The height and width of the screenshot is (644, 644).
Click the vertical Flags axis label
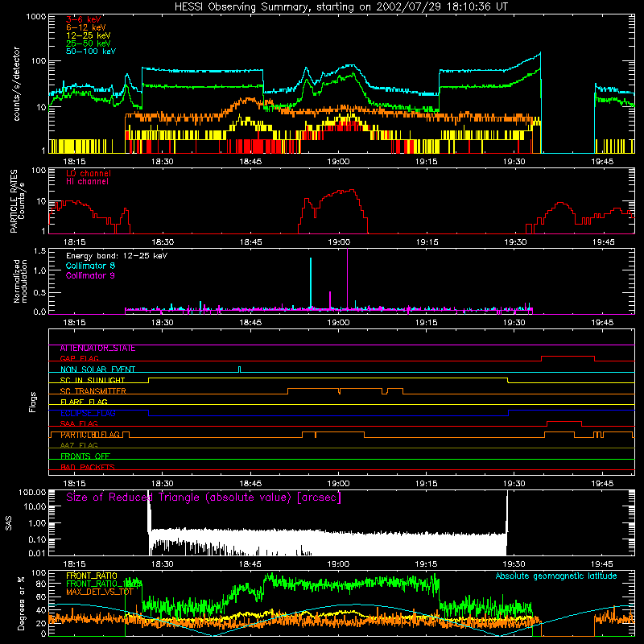[33, 402]
